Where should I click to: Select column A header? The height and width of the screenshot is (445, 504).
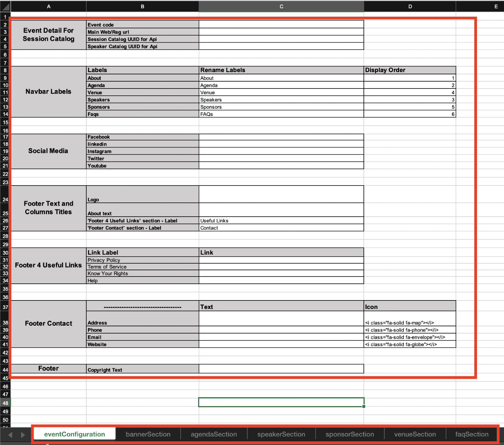[49, 6]
